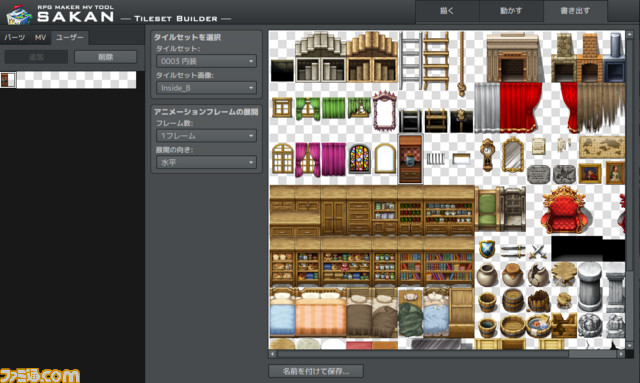Open the 描く top tab

tap(447, 11)
